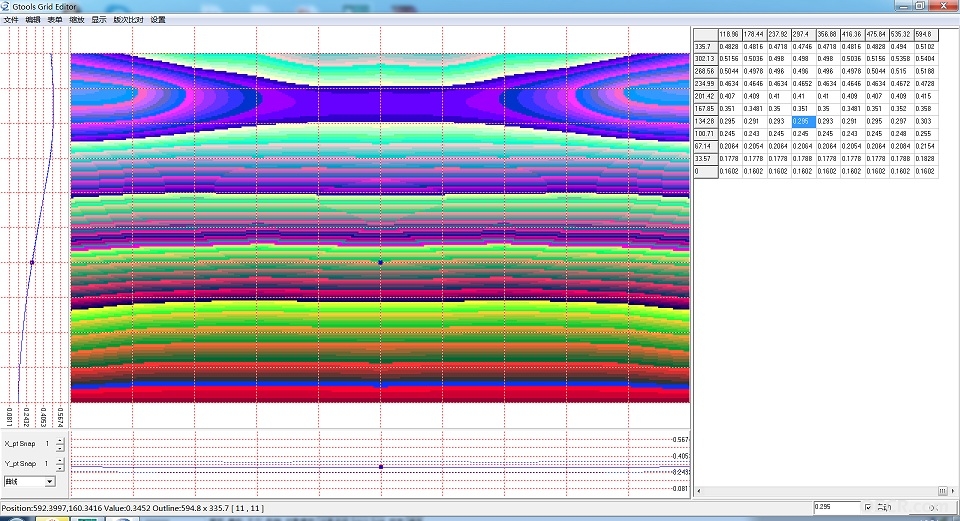Open the 曲线 dropdown below Y_pt Snap
This screenshot has height=521, width=960.
[x=29, y=482]
